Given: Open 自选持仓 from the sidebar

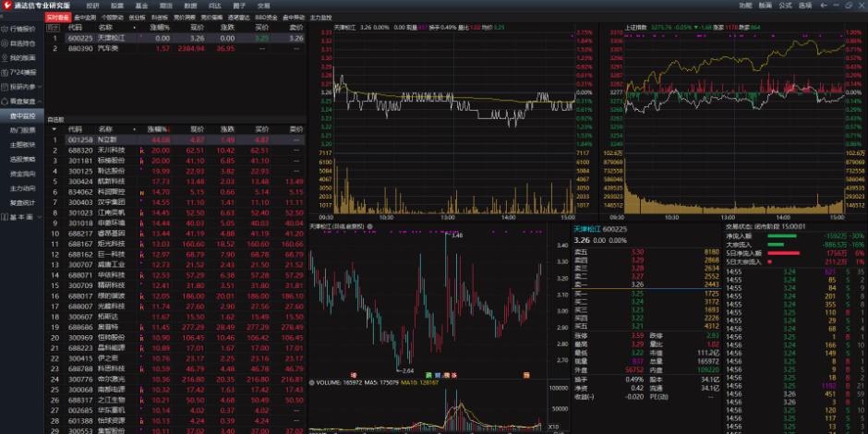Looking at the screenshot, I should [x=21, y=42].
